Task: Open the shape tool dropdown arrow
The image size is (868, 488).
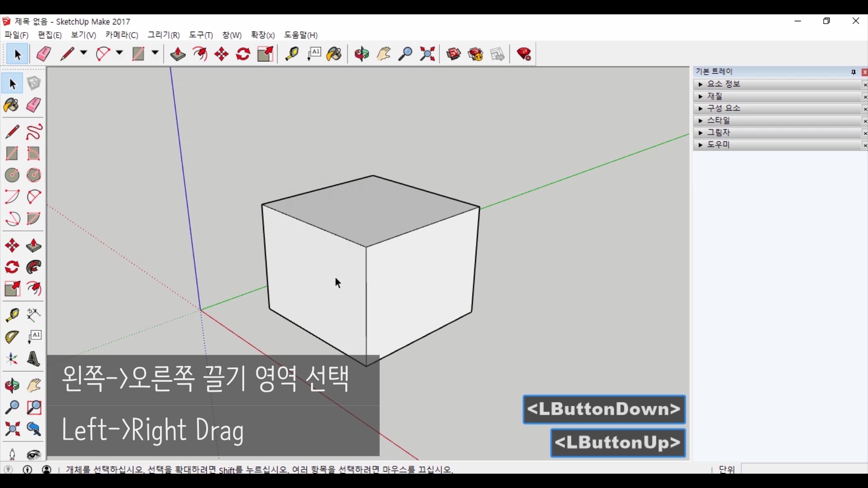Action: 155,53
